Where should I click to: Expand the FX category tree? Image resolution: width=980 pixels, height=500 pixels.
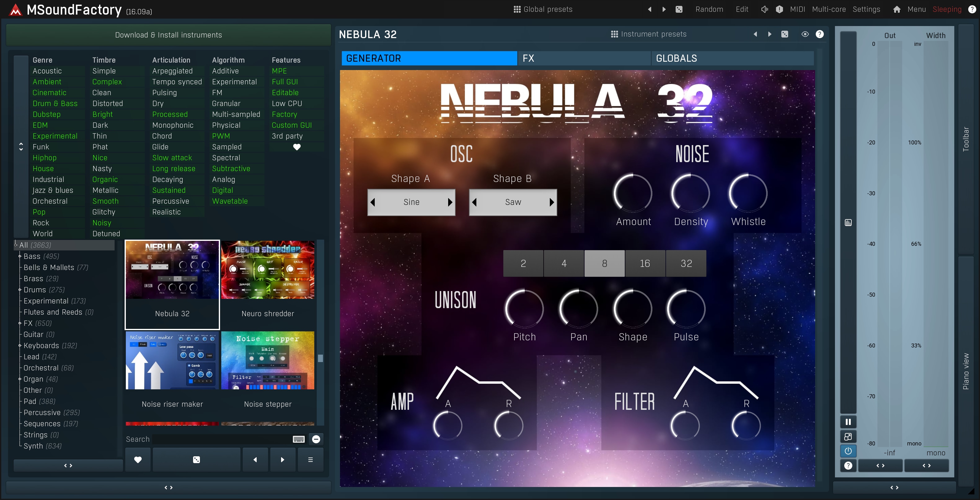20,323
